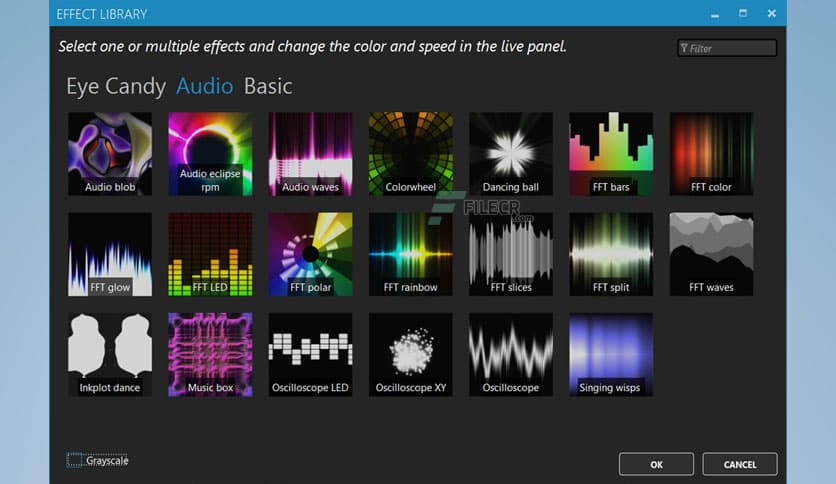Select the Inkplot dance effect
The width and height of the screenshot is (836, 484).
tap(110, 354)
